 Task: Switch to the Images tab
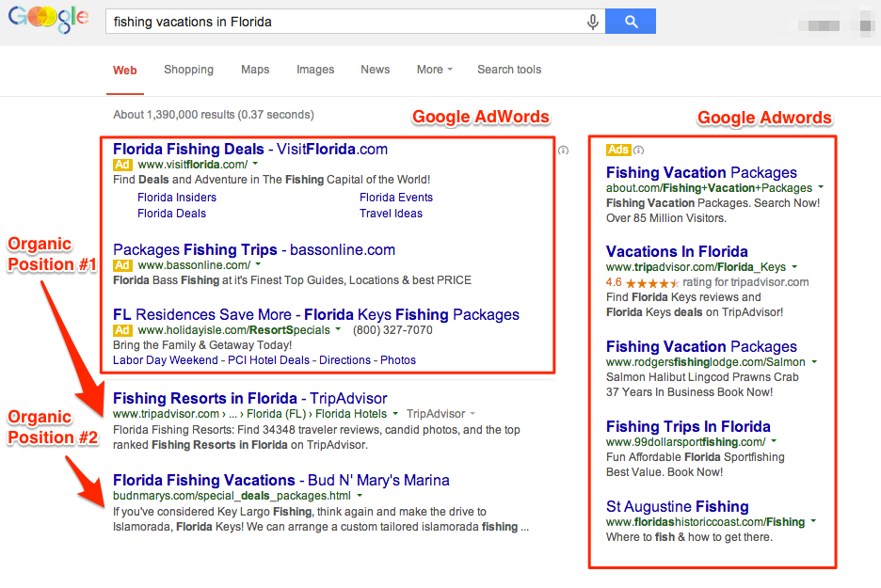click(x=315, y=70)
